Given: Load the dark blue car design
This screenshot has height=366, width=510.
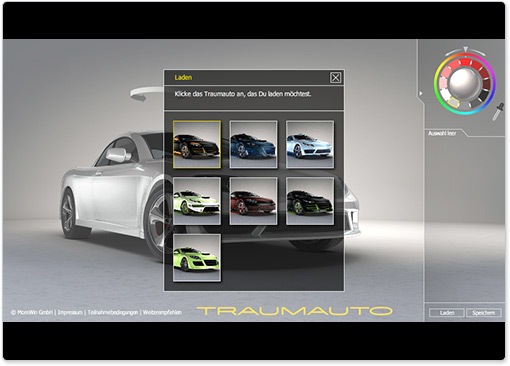Looking at the screenshot, I should tap(253, 144).
